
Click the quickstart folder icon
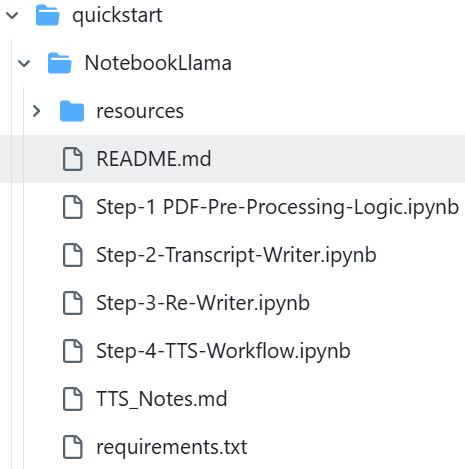pos(48,15)
